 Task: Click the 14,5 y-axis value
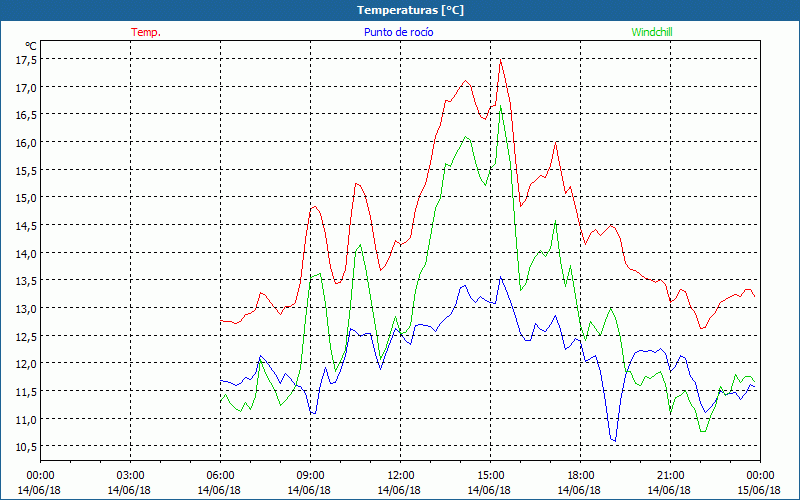[x=26, y=226]
